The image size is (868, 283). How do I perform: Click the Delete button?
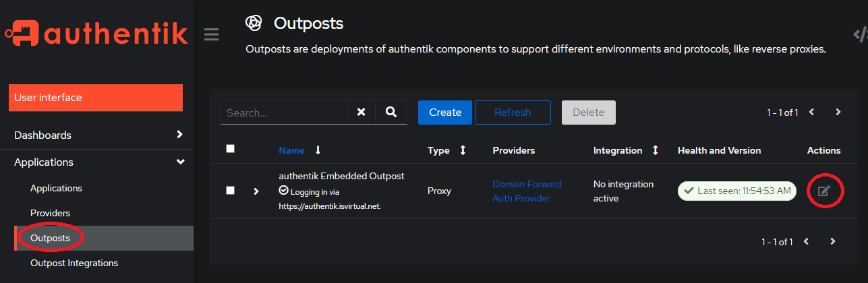pyautogui.click(x=589, y=113)
